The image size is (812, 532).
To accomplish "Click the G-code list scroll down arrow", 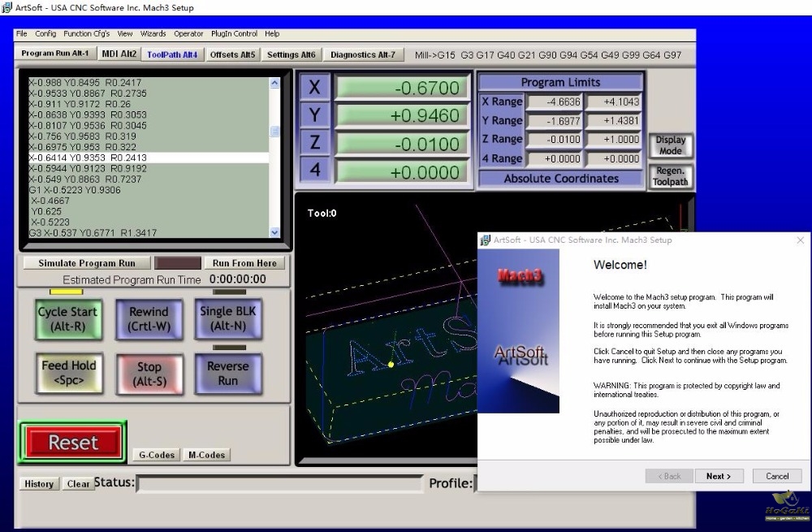I will pos(274,232).
